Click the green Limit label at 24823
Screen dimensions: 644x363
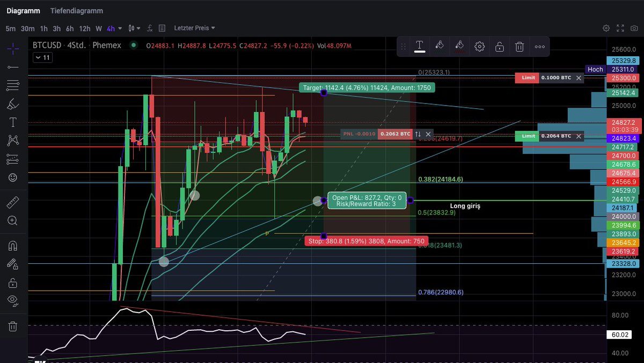(x=526, y=136)
